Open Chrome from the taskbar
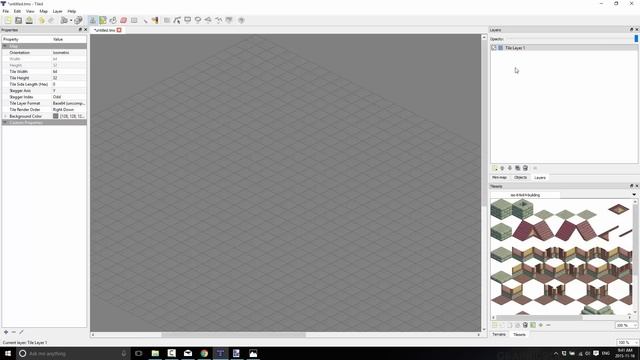The width and height of the screenshot is (640, 360). (204, 353)
